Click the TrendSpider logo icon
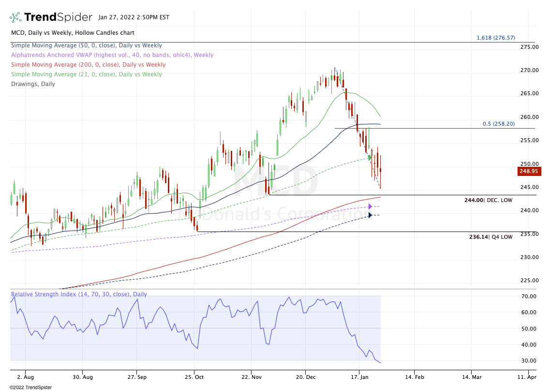This screenshot has height=392, width=551. point(15,17)
